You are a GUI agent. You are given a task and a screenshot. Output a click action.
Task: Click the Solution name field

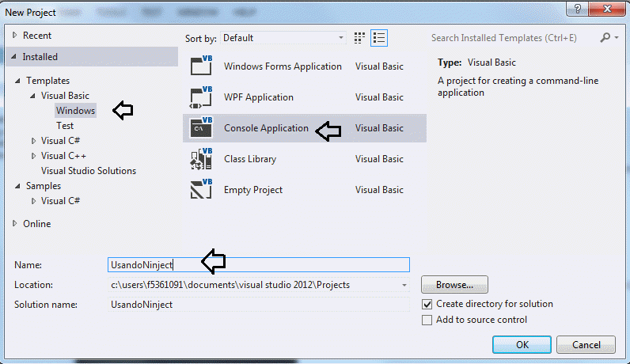coord(259,305)
